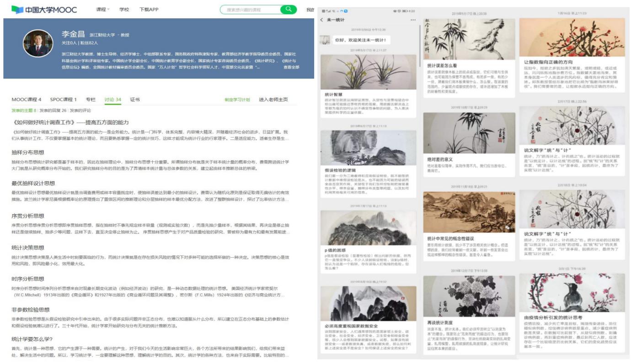Viewport: 631px width, 364px height.
Task: Switch to the MOOC课程 4 tab
Action: pyautogui.click(x=27, y=100)
